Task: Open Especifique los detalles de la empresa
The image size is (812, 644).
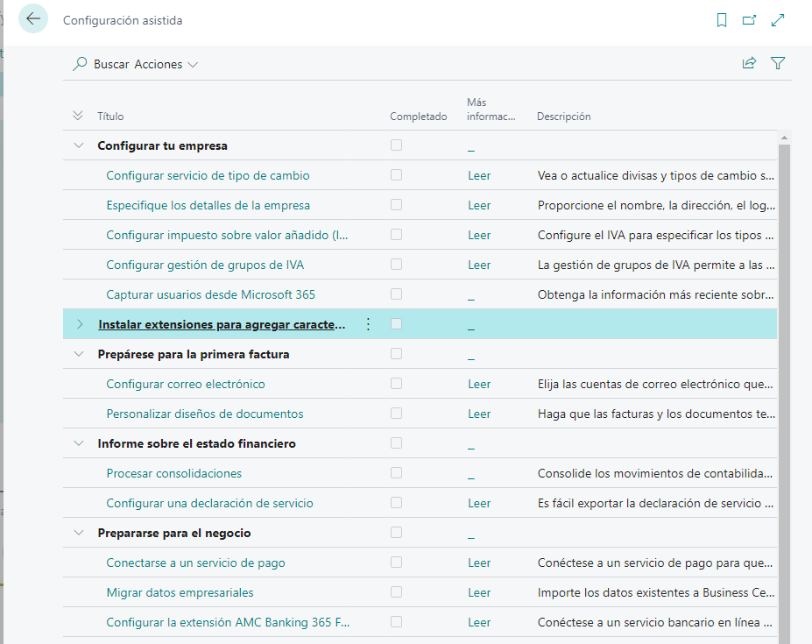Action: coord(208,205)
